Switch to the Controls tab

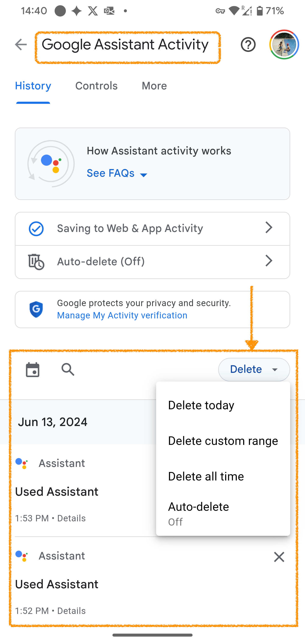tap(96, 86)
